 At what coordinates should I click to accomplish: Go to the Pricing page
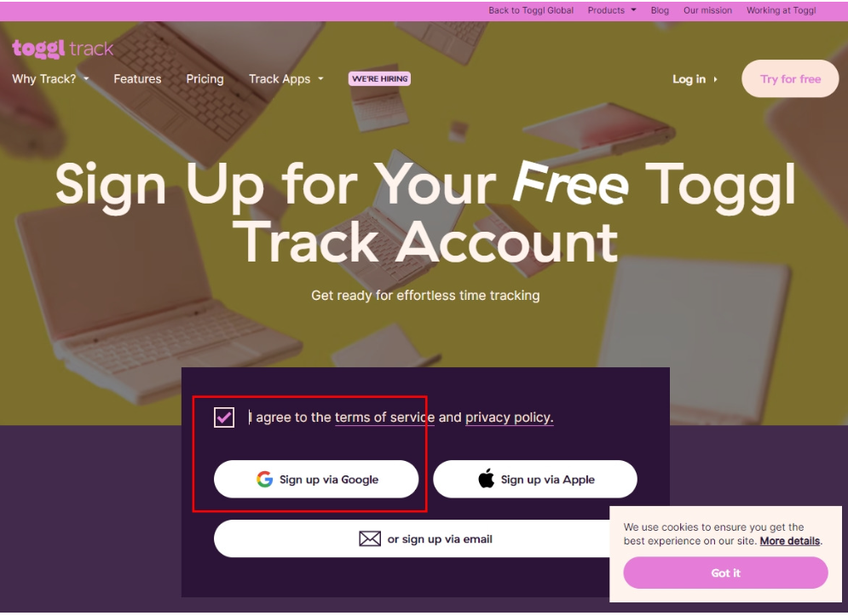205,79
